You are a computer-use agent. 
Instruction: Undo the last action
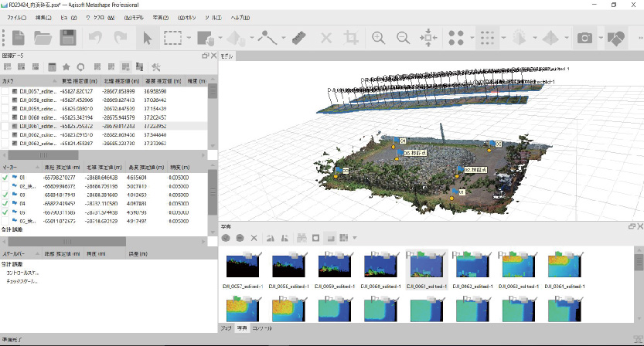(95, 38)
